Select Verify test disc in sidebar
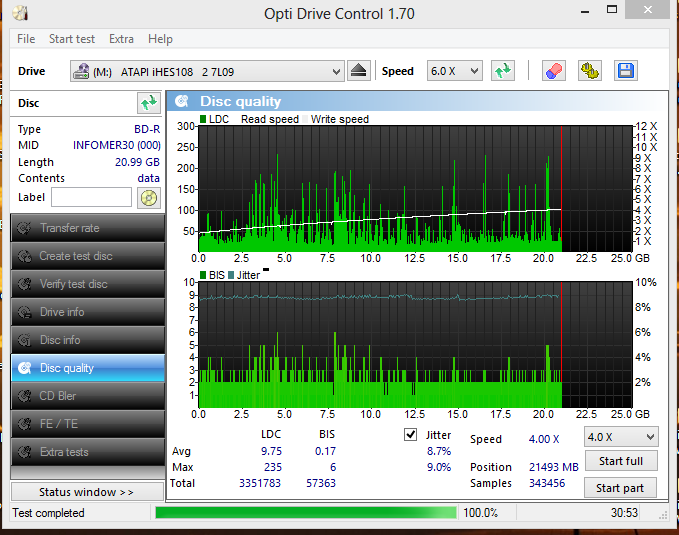This screenshot has height=535, width=679. pos(88,284)
